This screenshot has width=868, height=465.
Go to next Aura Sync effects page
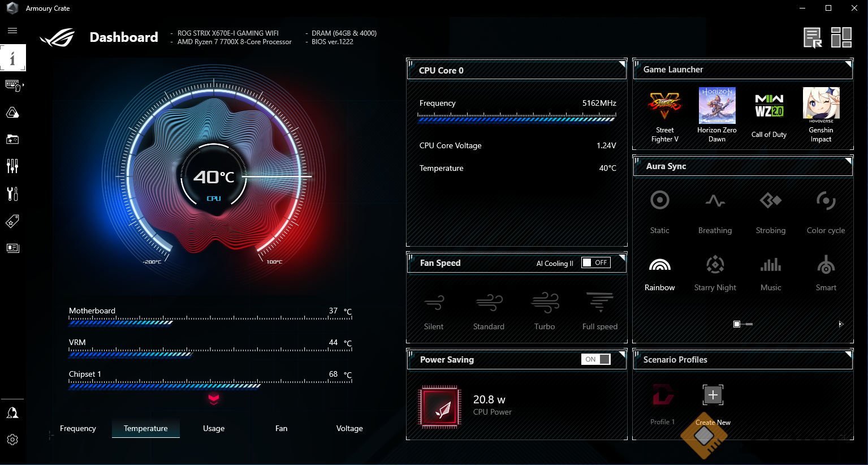coord(840,324)
